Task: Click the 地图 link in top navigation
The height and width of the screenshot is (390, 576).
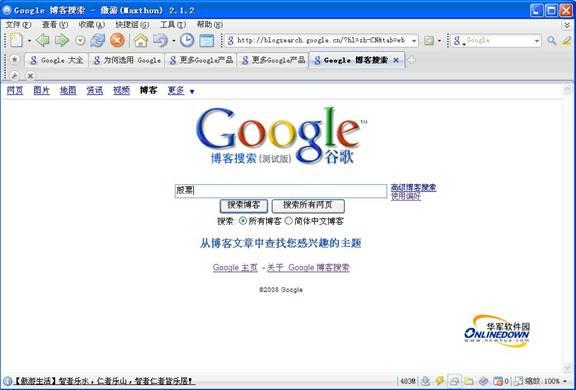Action: point(68,90)
